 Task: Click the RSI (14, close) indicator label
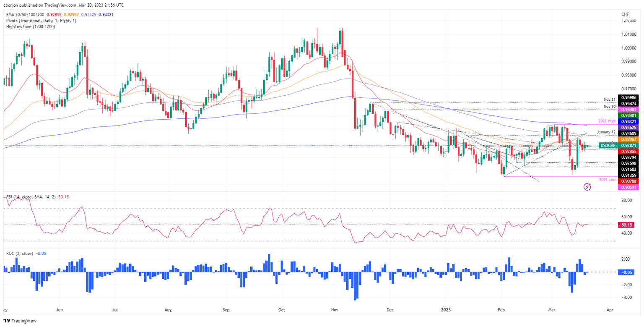(31, 196)
